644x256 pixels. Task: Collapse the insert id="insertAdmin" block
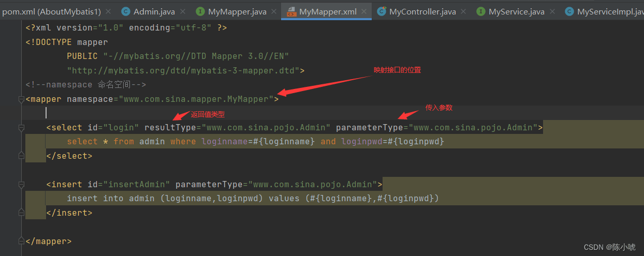pos(21,184)
